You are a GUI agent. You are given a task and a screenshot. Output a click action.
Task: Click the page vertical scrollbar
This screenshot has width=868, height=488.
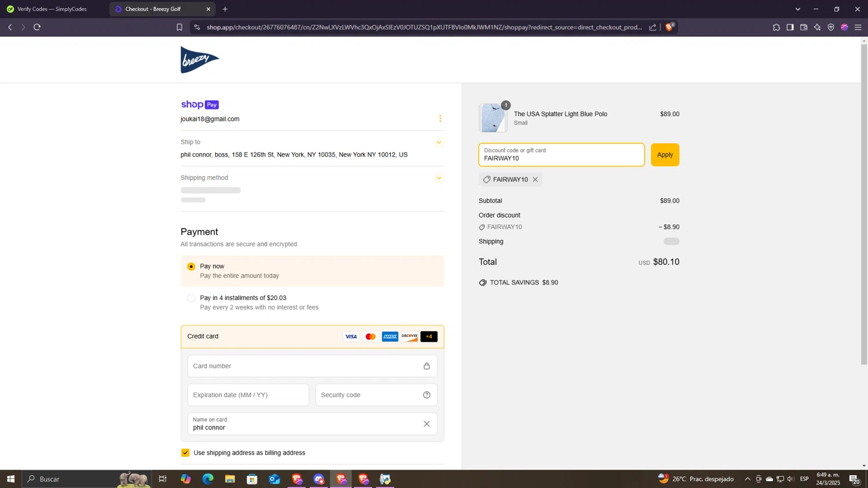(864, 204)
